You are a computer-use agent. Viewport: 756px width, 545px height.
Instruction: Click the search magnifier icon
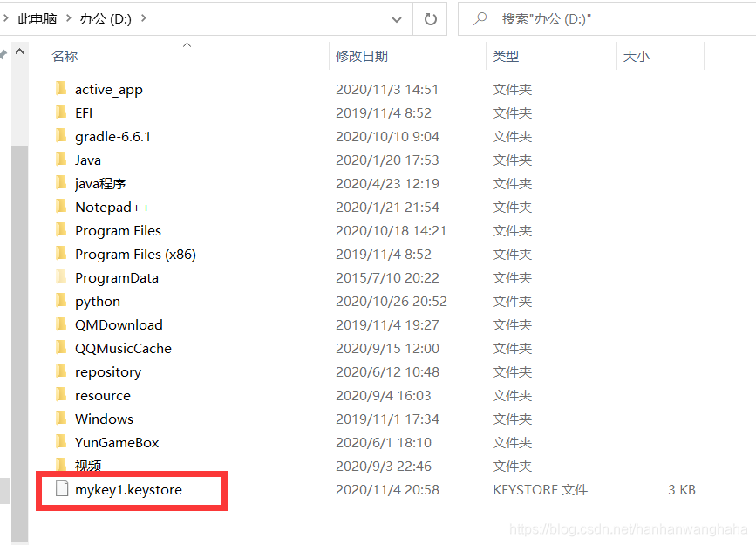tap(480, 19)
